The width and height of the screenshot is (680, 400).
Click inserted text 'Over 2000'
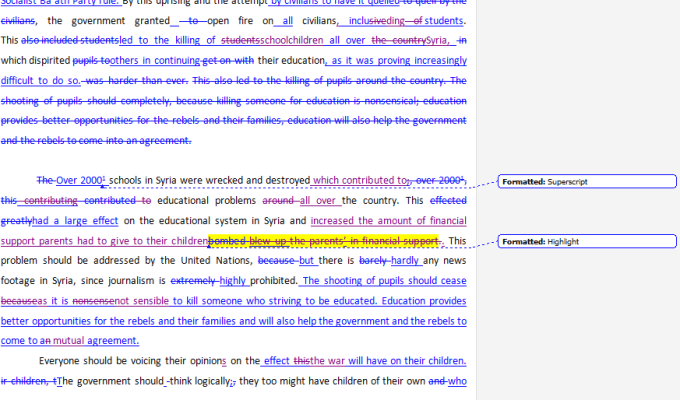(79, 180)
